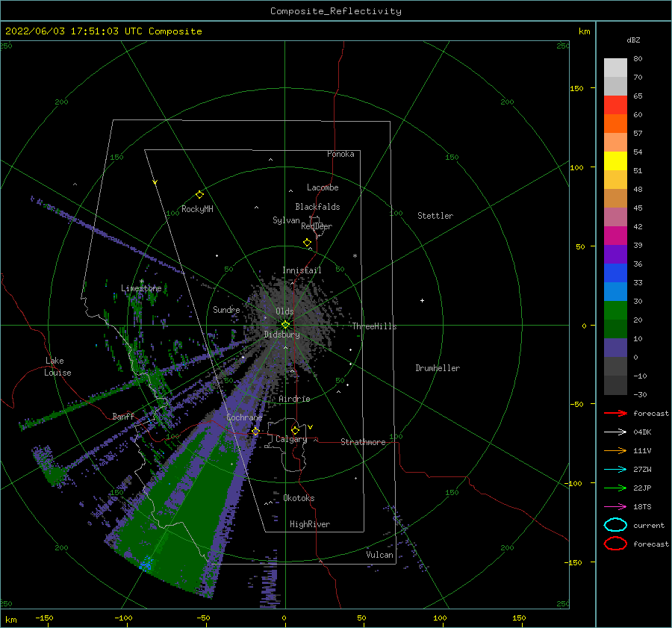This screenshot has width=672, height=628.
Task: Click the ThreeHills label
Action: tap(375, 326)
